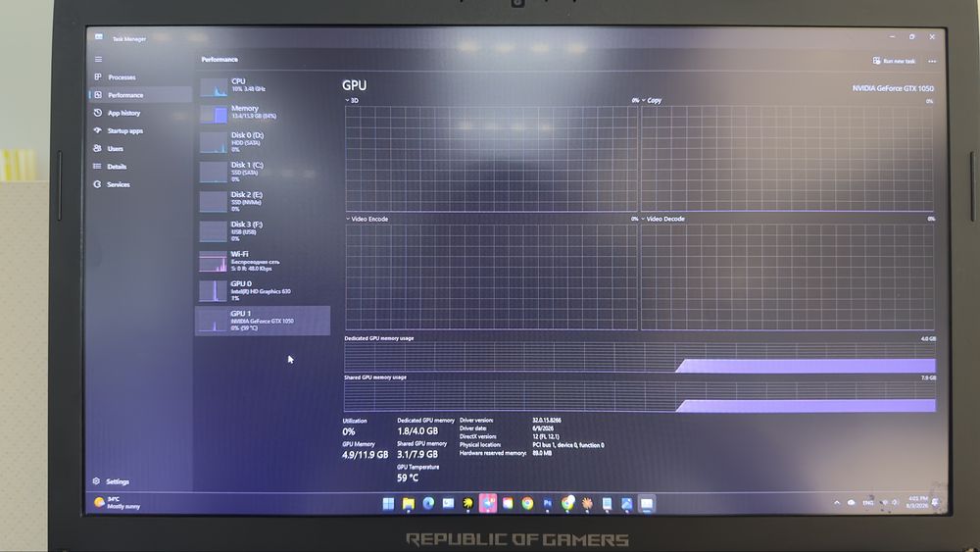Open Task Manager Settings gear
Screen dimensions: 980x552
tap(96, 481)
